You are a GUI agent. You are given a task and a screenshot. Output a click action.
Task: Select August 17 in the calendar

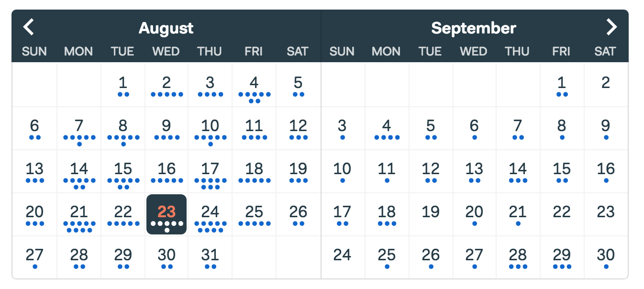click(210, 171)
